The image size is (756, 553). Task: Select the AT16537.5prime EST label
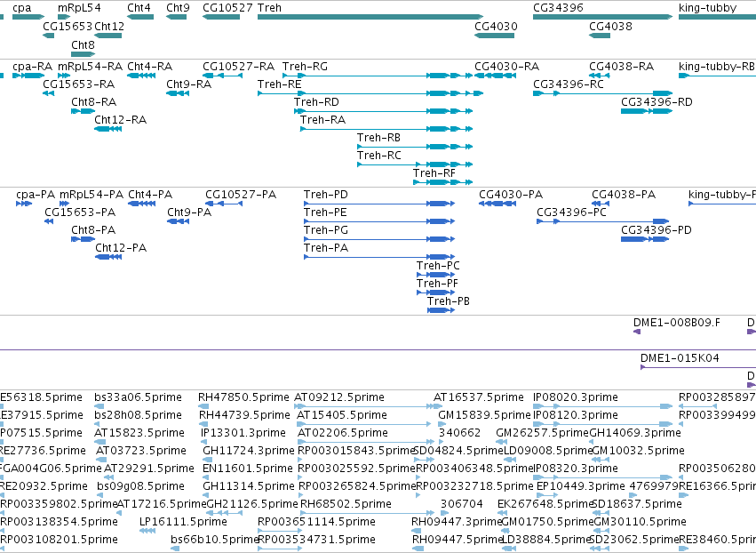pos(479,397)
